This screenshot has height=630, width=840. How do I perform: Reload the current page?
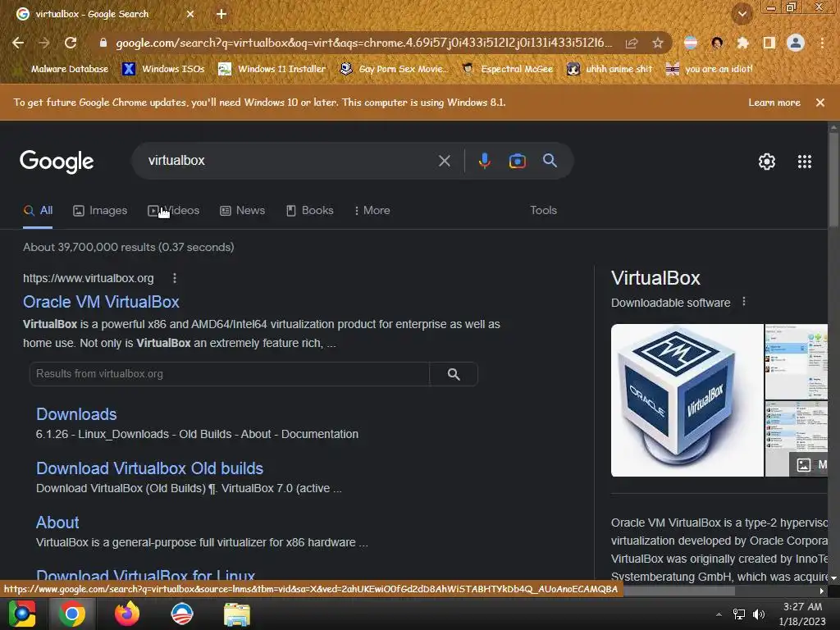[x=71, y=43]
